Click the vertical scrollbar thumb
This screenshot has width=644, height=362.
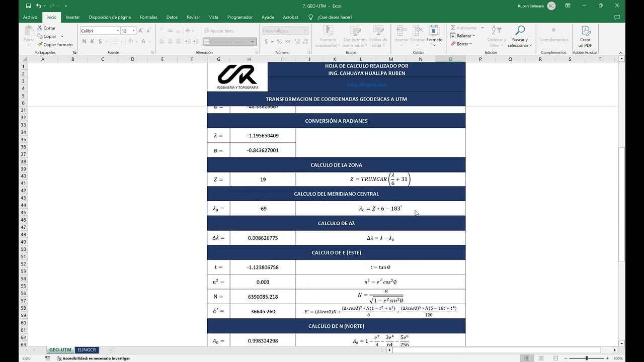point(622,204)
